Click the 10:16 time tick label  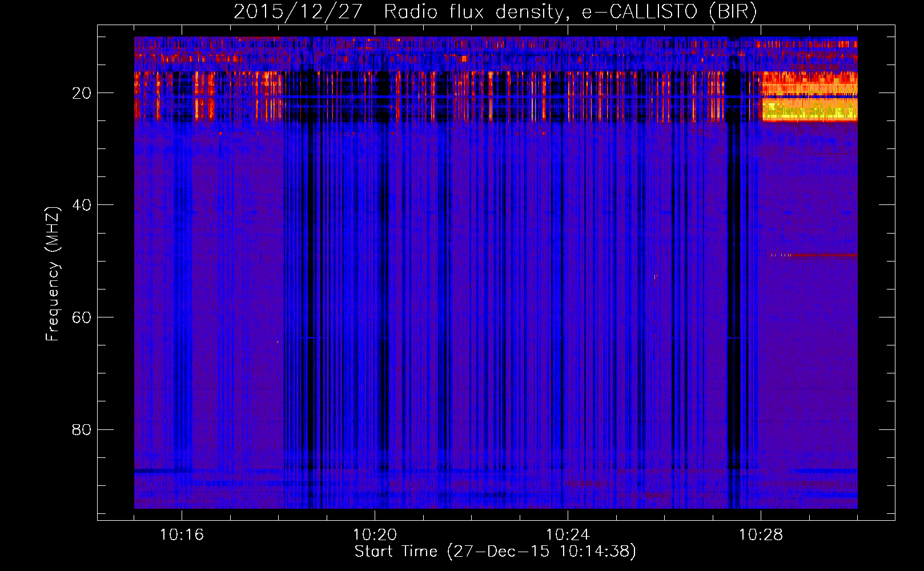tap(182, 535)
